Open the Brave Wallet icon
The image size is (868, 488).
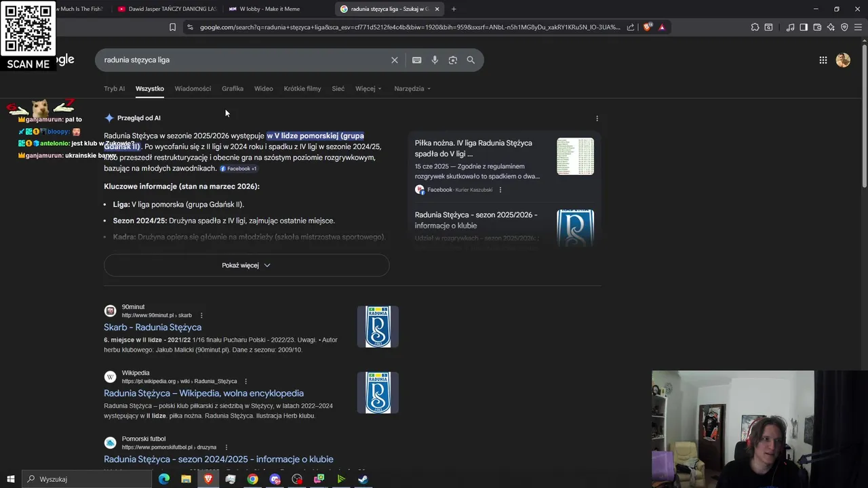tap(817, 27)
